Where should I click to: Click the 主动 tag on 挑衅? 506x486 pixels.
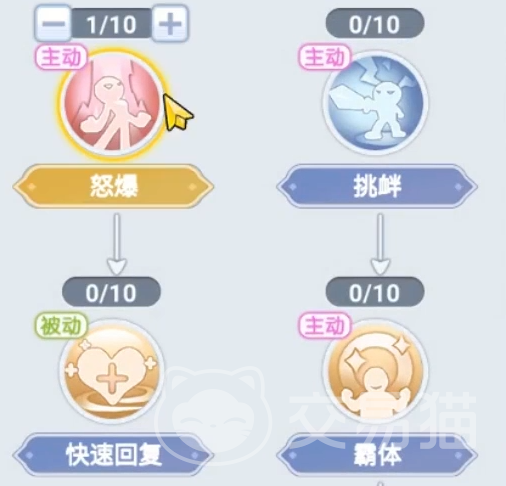click(324, 57)
